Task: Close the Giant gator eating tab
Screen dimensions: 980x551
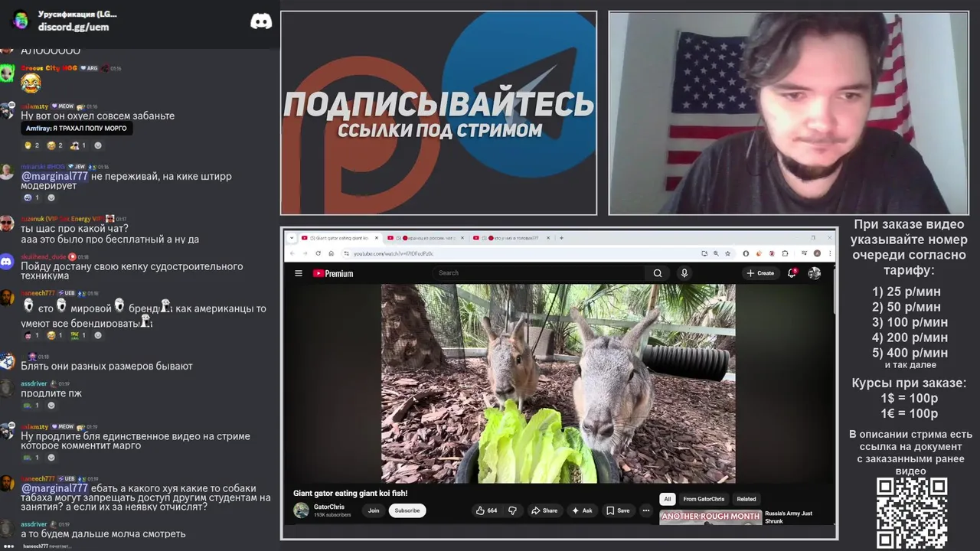Action: [377, 238]
